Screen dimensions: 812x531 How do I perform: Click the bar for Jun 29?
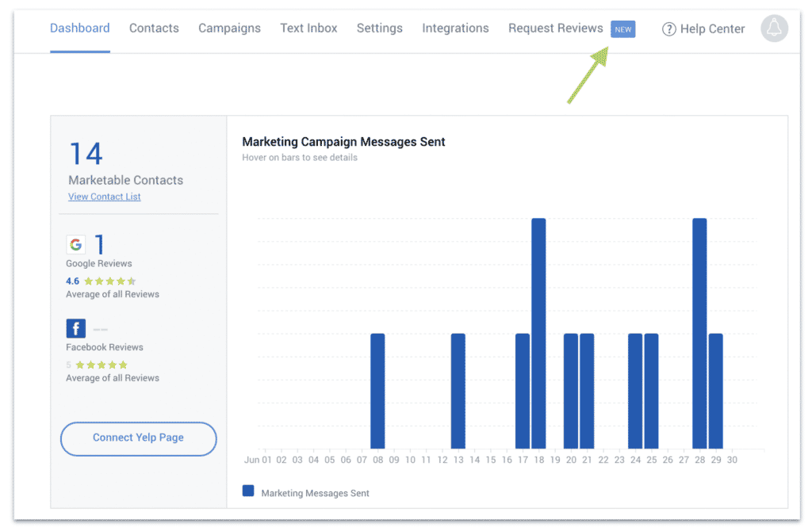pos(716,391)
